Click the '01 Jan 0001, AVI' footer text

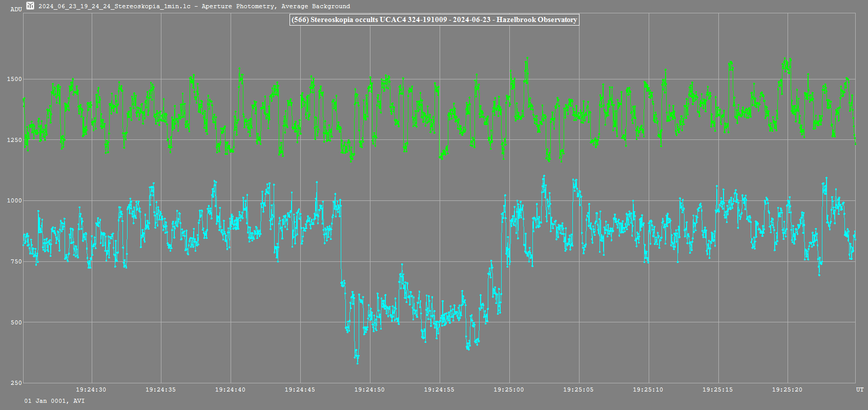tap(54, 401)
